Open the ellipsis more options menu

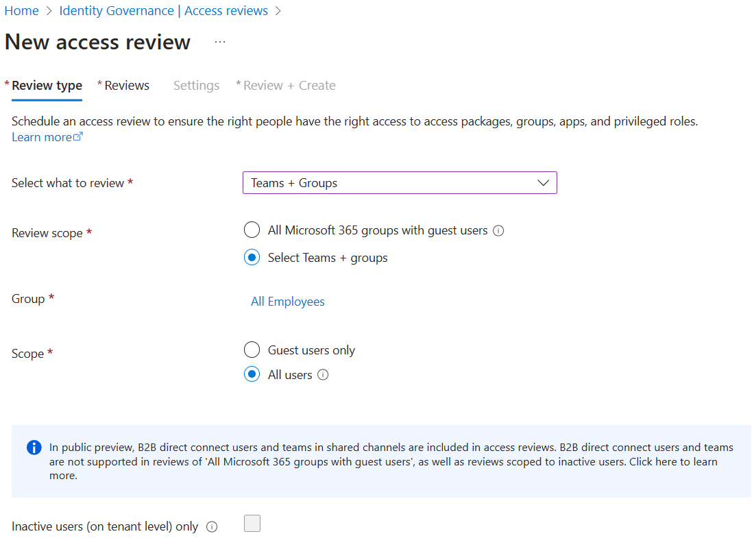220,42
